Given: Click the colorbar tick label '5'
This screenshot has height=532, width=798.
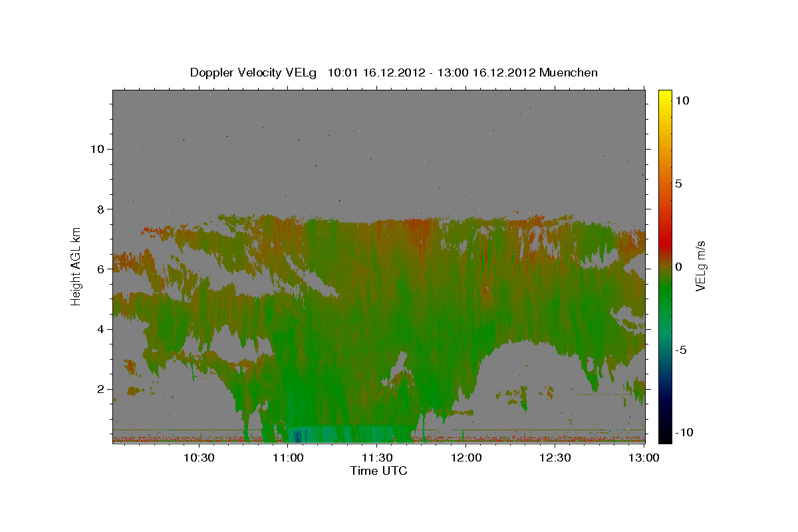Looking at the screenshot, I should (x=678, y=184).
